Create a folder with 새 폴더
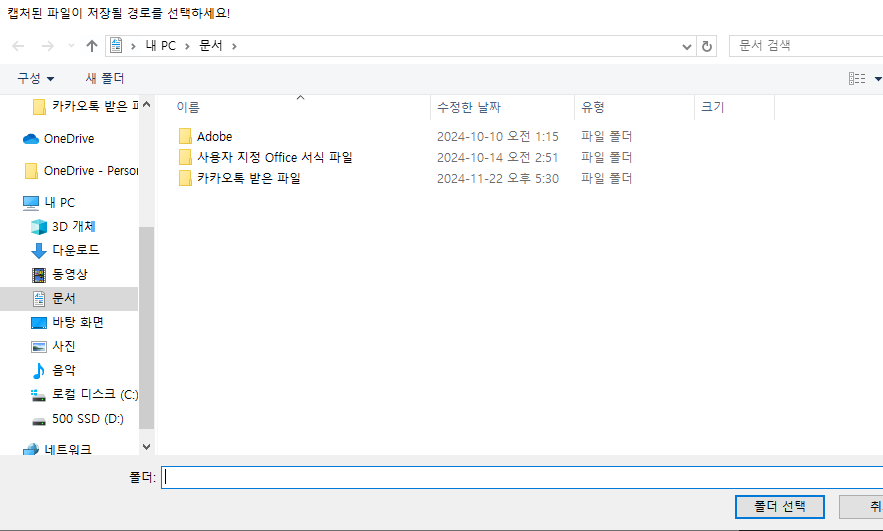The height and width of the screenshot is (531, 883). tap(105, 78)
